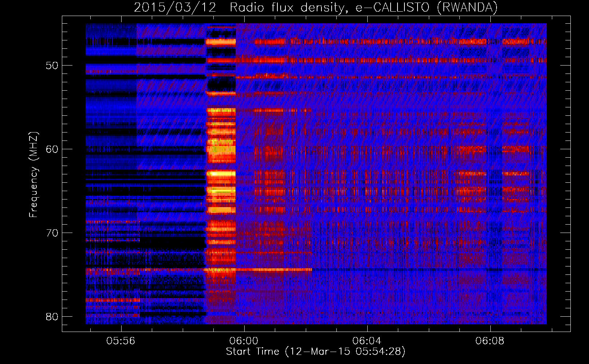Click the 80 frequency tick label
Viewport: 589px width, 364px height.
click(52, 317)
